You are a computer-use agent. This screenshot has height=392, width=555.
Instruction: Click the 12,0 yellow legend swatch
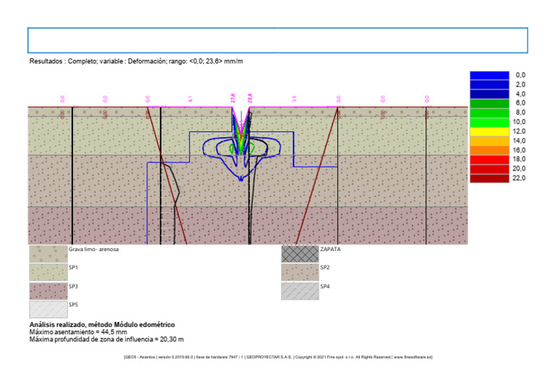[x=489, y=131]
